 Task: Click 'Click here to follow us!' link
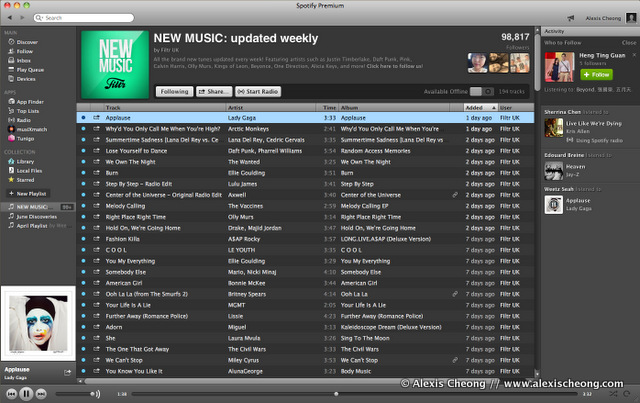[x=395, y=66]
